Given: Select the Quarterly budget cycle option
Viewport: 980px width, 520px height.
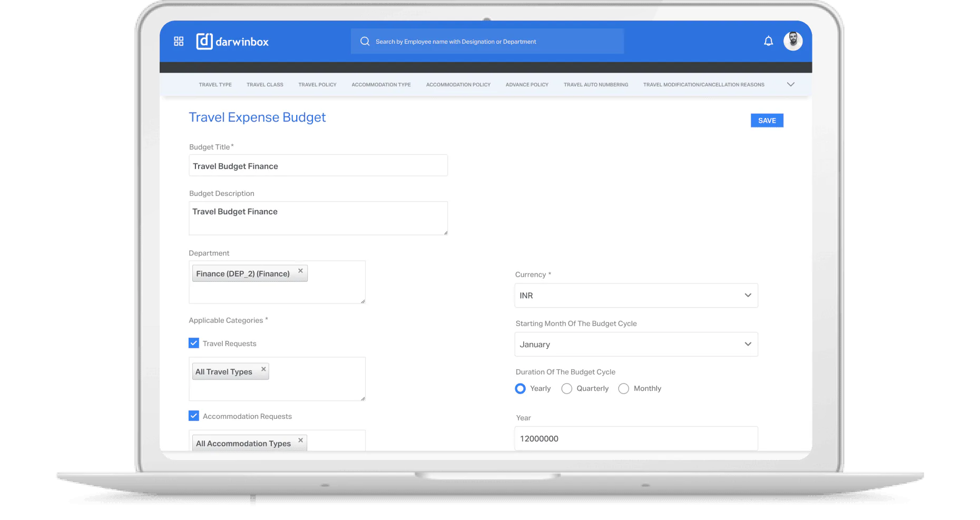Looking at the screenshot, I should (566, 388).
